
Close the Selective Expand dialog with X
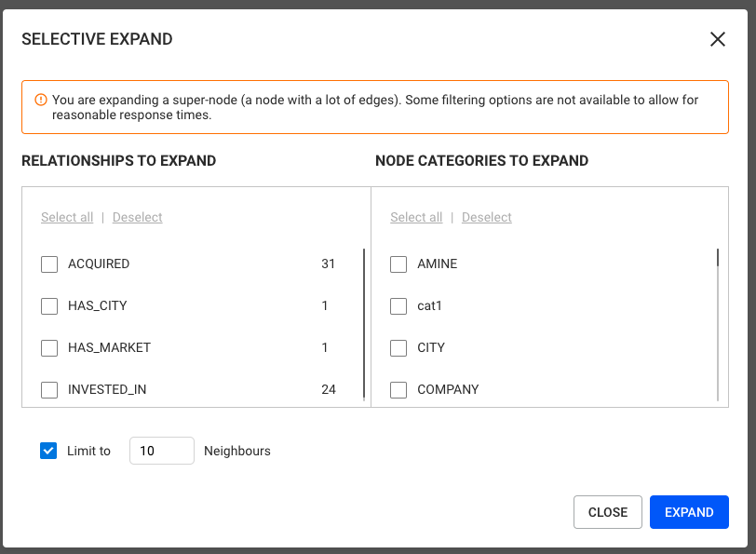pyautogui.click(x=717, y=39)
